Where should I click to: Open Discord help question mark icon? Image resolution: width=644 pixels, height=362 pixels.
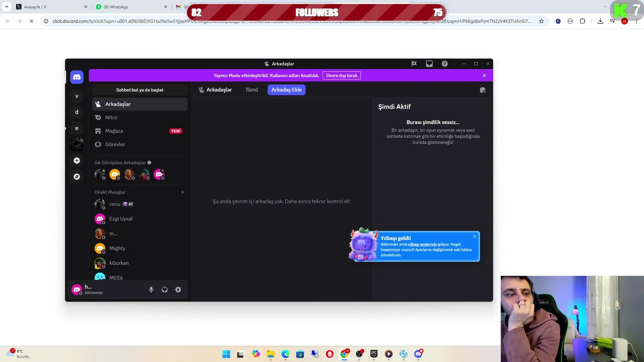[x=445, y=64]
